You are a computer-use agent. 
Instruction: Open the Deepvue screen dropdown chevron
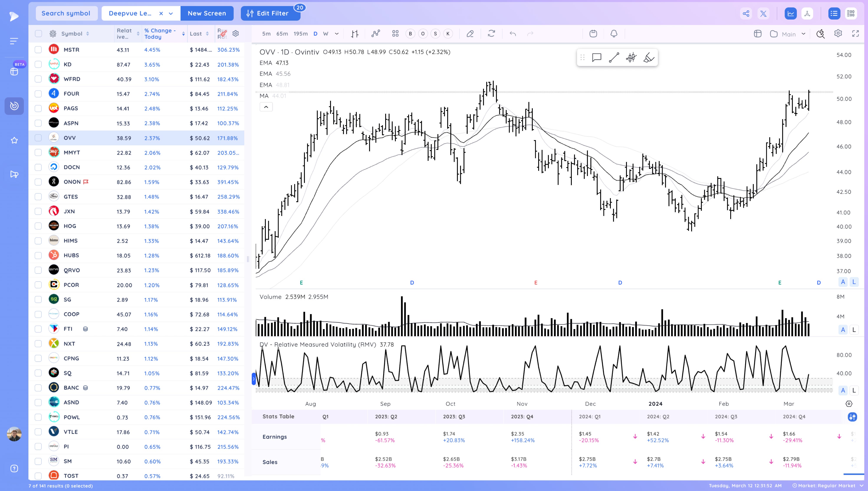coord(171,13)
